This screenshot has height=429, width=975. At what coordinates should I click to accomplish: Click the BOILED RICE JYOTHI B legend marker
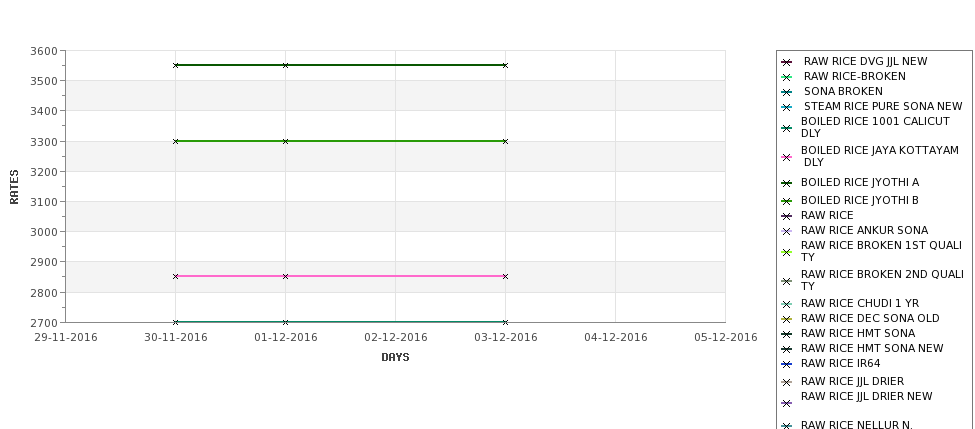click(x=787, y=201)
